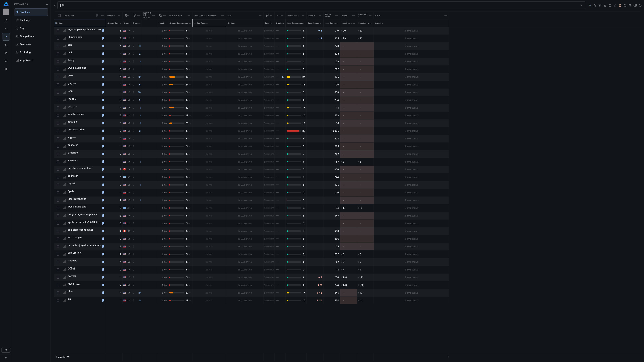Check the box for youtibe music keyword

click(58, 115)
